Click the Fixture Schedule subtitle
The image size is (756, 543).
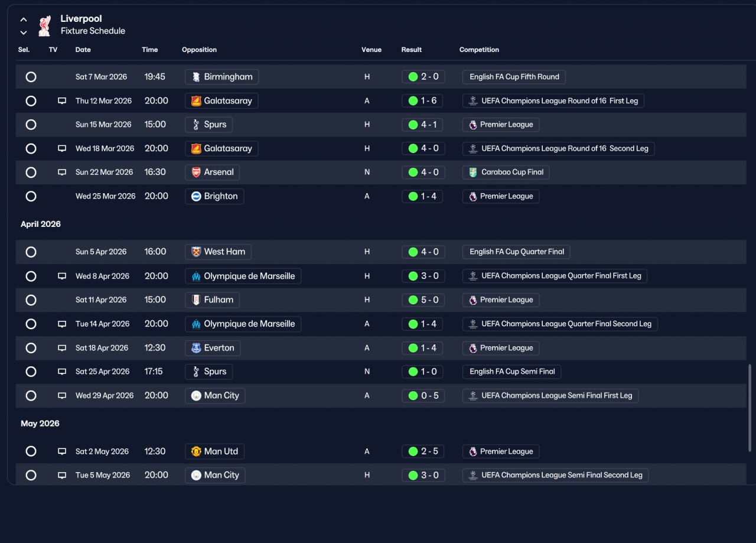pos(93,31)
